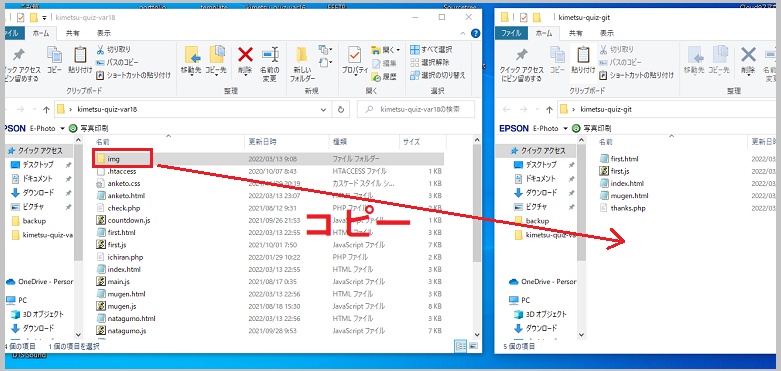The height and width of the screenshot is (371, 781).
Task: Create 新しいフォルダー in kimetsu-quiz-var18
Action: (x=302, y=65)
